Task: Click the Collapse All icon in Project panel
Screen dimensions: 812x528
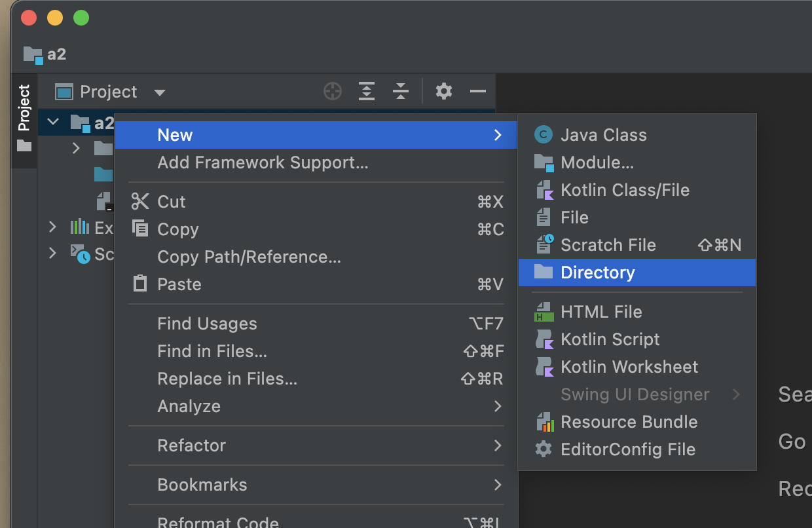Action: pos(401,92)
